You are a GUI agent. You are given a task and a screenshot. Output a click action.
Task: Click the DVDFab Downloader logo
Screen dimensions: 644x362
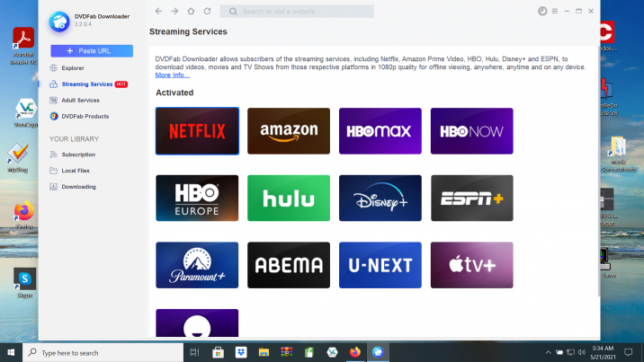coord(59,22)
